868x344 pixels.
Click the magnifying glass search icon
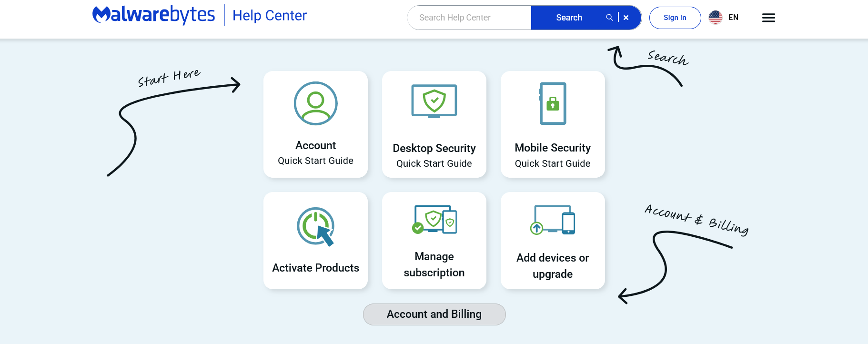(x=609, y=18)
